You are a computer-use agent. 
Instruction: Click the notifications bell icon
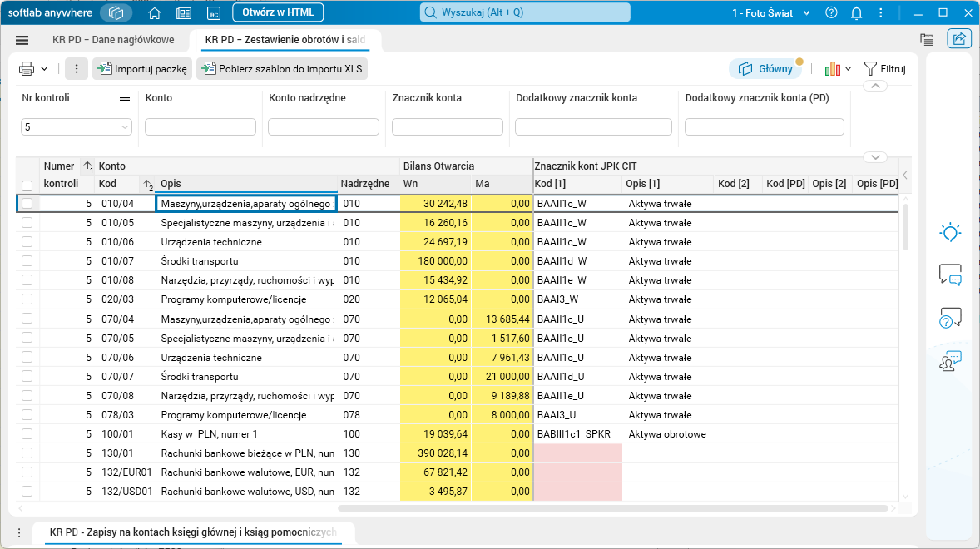[x=856, y=12]
